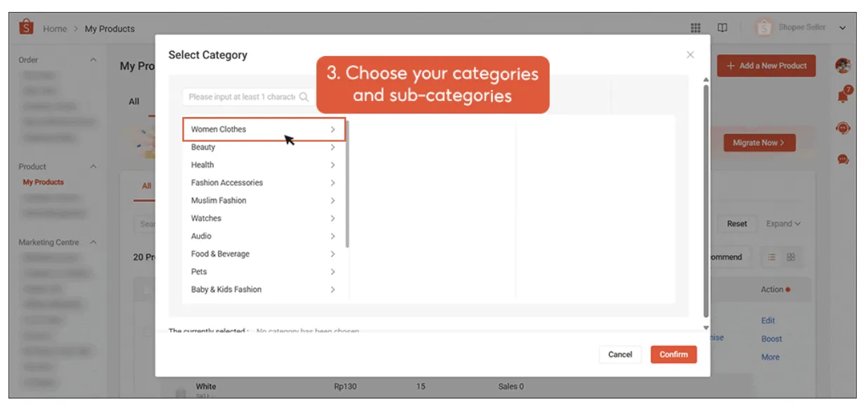Open the Shopee Seller account dropdown
The image size is (868, 414).
[x=842, y=28]
